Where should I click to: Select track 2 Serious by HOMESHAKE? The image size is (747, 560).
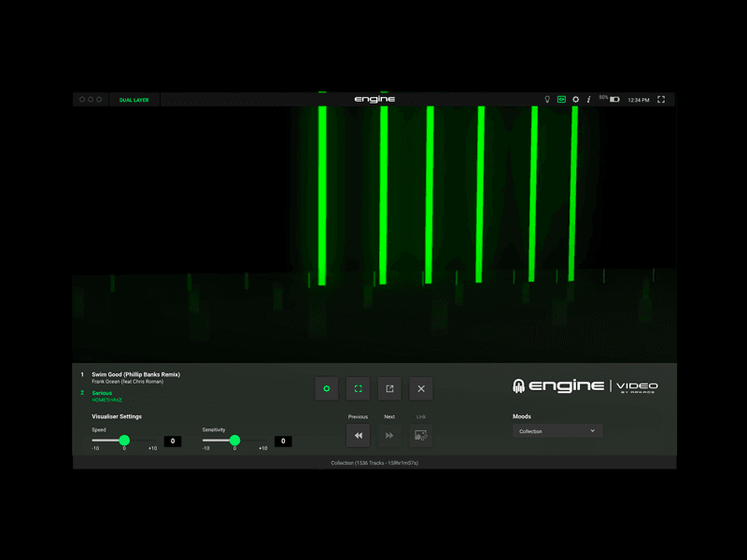(103, 397)
